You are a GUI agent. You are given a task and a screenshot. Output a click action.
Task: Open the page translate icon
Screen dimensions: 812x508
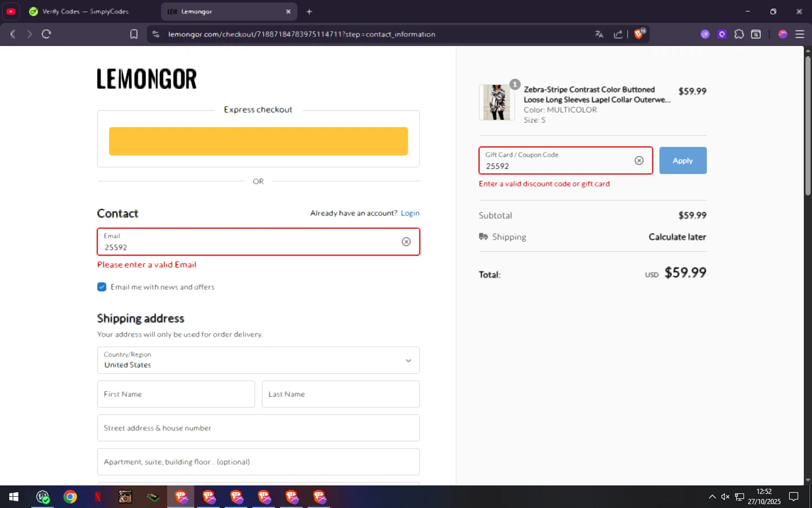point(599,34)
